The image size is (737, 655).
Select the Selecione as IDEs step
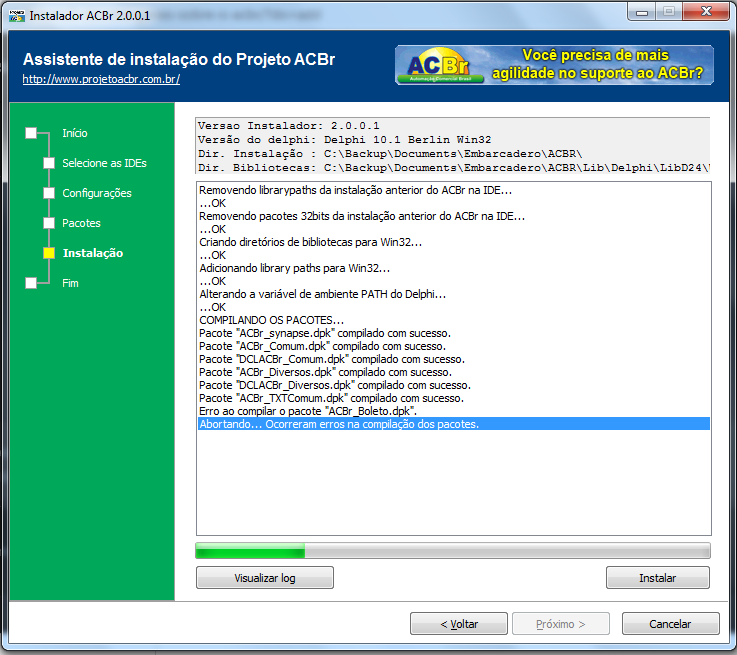(104, 163)
